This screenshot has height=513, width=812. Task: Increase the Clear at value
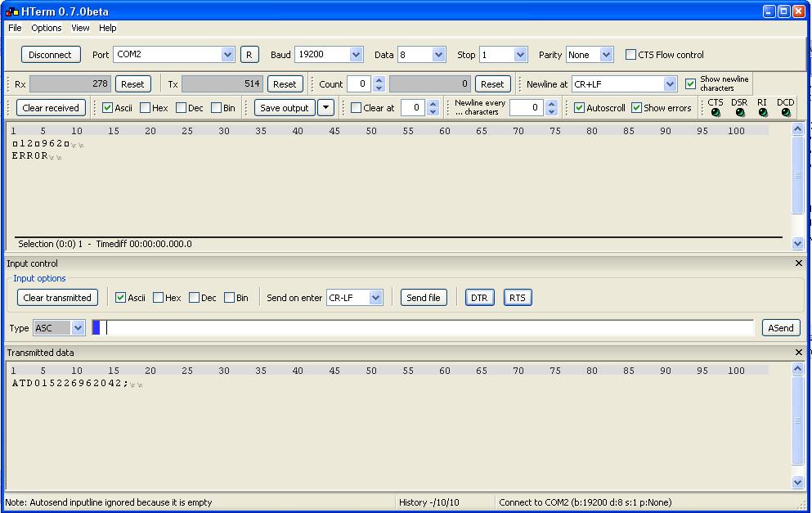click(433, 104)
